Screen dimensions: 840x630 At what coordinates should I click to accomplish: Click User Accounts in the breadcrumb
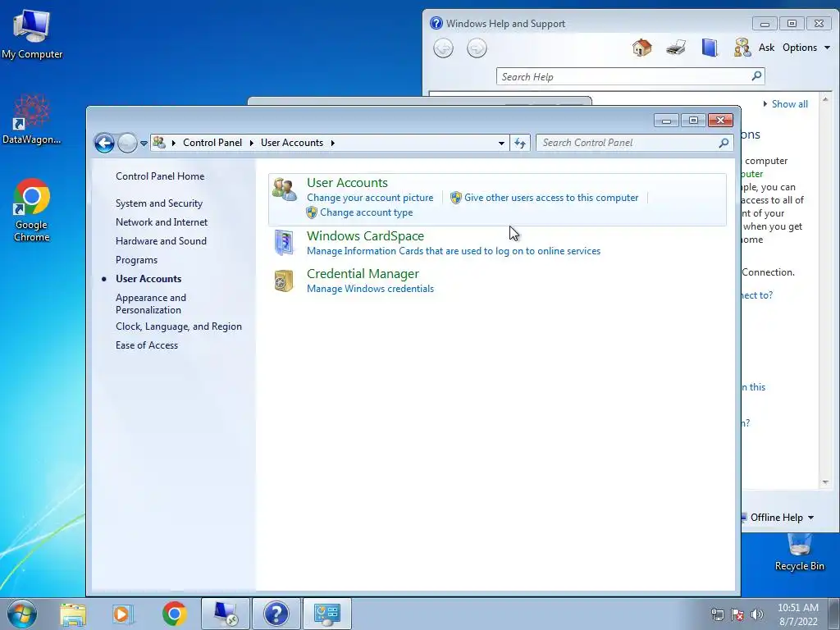pos(292,143)
